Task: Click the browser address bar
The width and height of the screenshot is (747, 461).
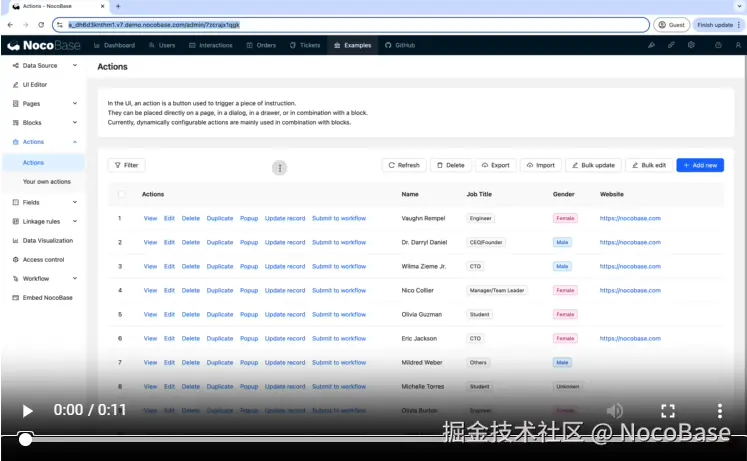Action: click(x=351, y=25)
